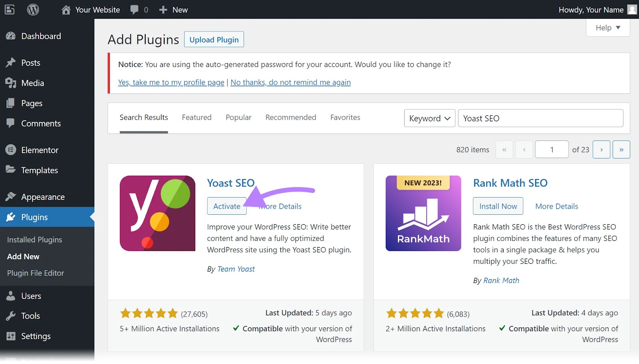Click the page number input field

pos(552,149)
